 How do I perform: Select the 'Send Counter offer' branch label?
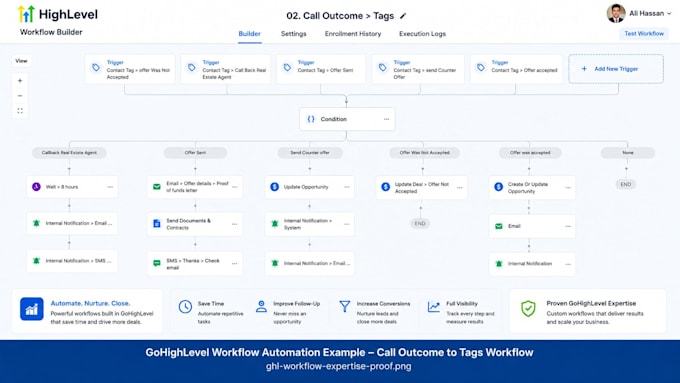pyautogui.click(x=310, y=153)
